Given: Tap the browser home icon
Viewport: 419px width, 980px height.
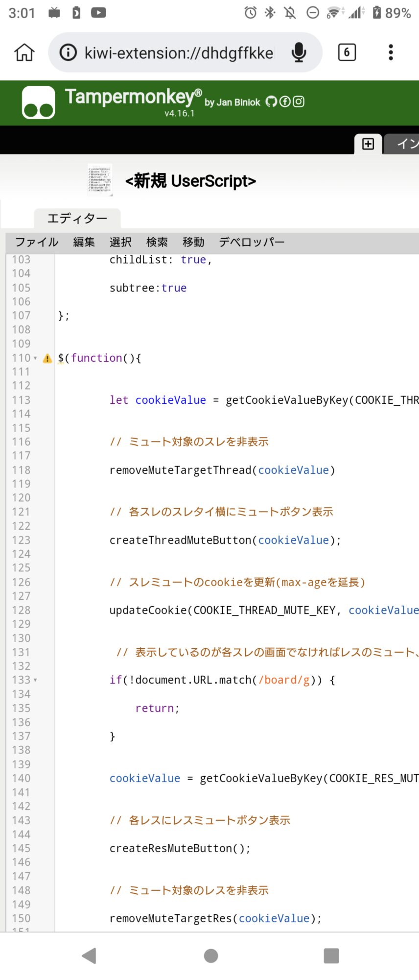Looking at the screenshot, I should coord(24,52).
